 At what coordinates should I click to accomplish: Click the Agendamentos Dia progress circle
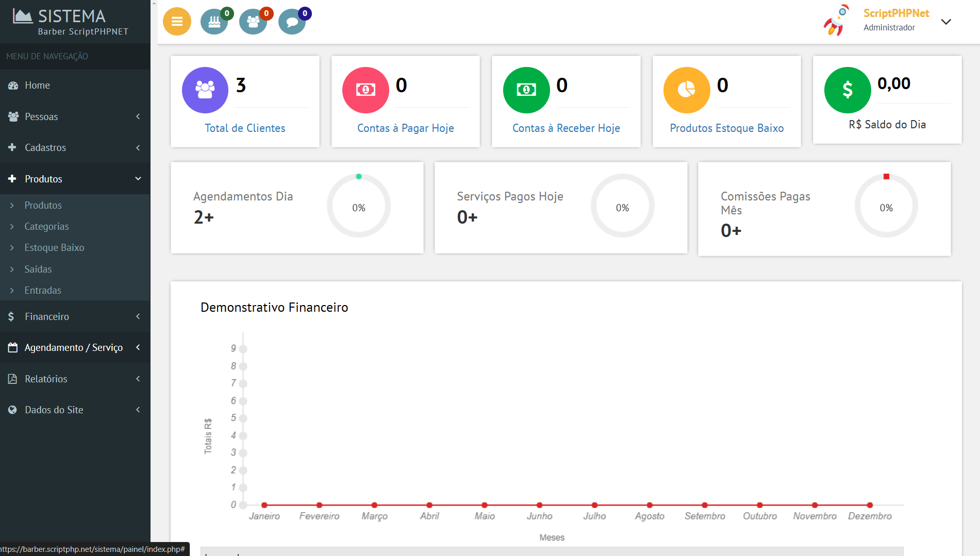click(359, 206)
